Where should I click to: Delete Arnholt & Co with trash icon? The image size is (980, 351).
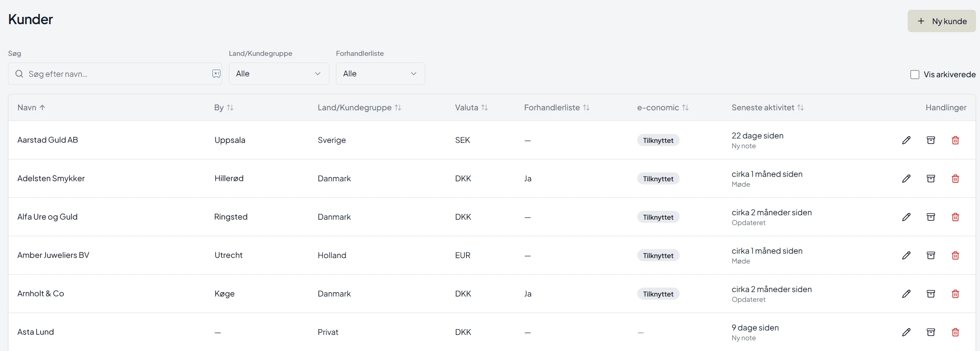[955, 294]
